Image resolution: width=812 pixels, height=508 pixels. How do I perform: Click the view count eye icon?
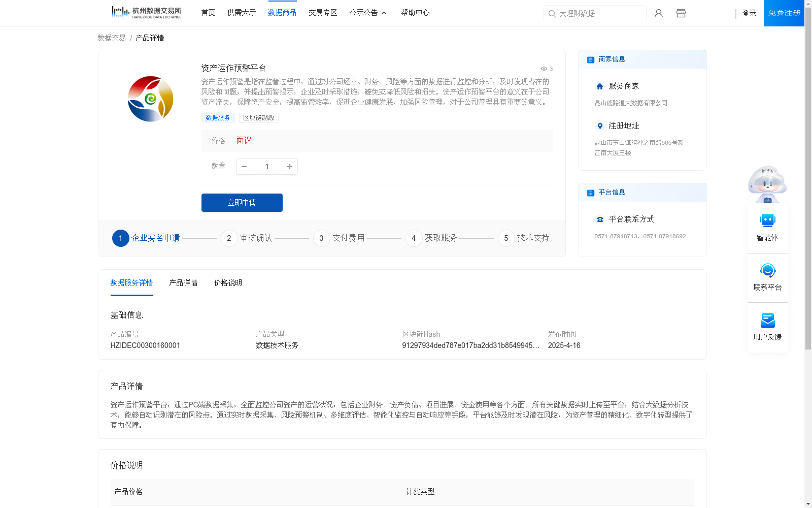pyautogui.click(x=544, y=69)
